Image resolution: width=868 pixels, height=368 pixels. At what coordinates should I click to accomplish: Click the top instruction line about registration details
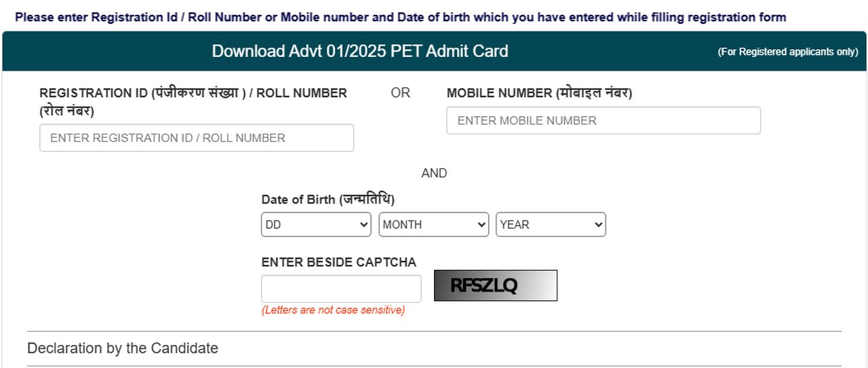tap(400, 18)
